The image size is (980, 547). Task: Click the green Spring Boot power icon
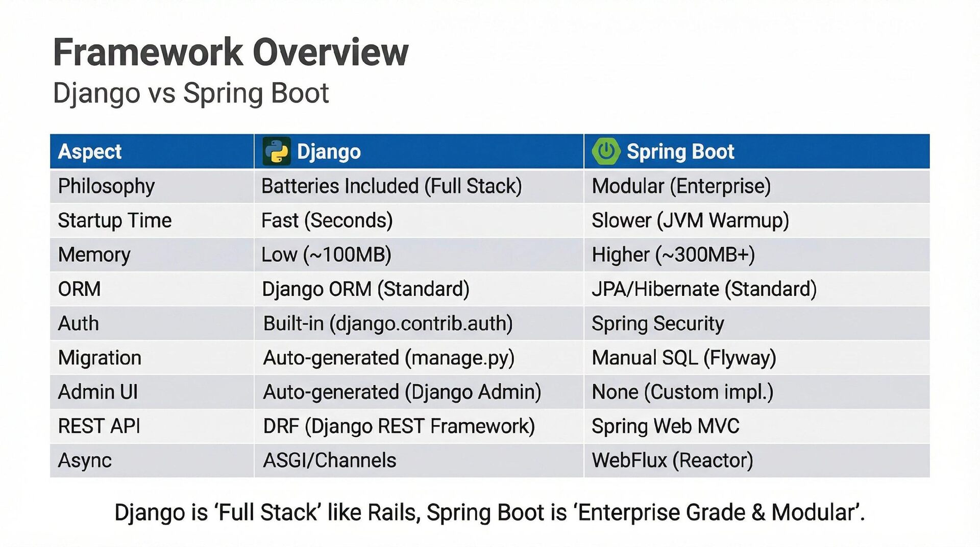pos(606,151)
